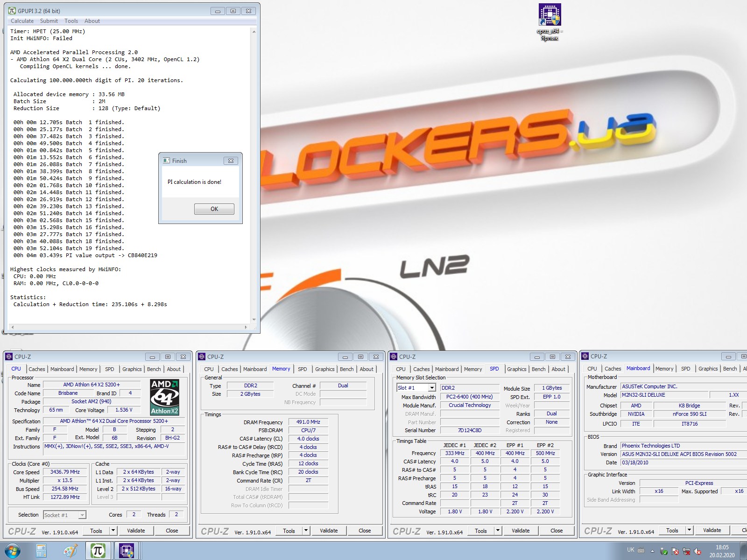Click the muted volume tray icon
747x560 pixels.
(698, 551)
